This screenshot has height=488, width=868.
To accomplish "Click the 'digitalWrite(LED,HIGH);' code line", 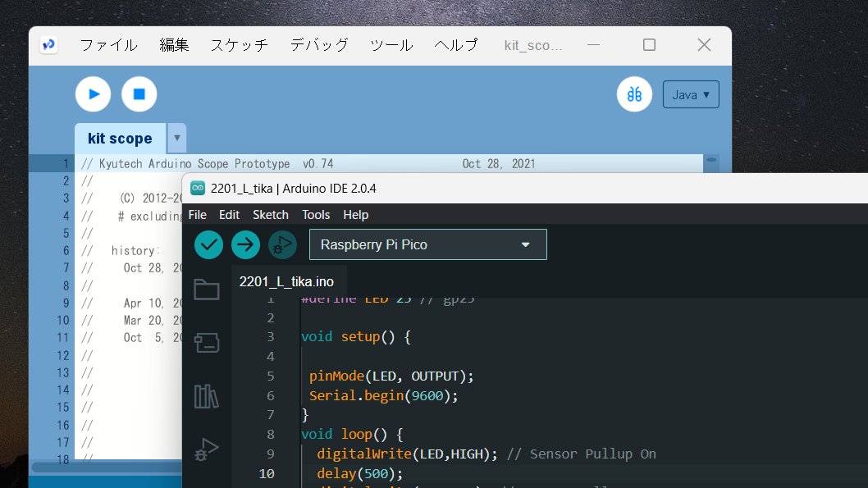I will tap(408, 454).
